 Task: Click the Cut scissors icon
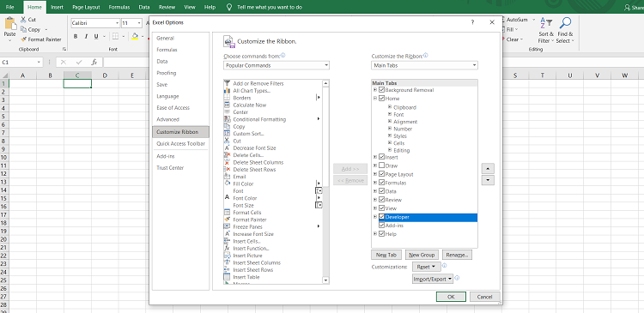point(22,20)
